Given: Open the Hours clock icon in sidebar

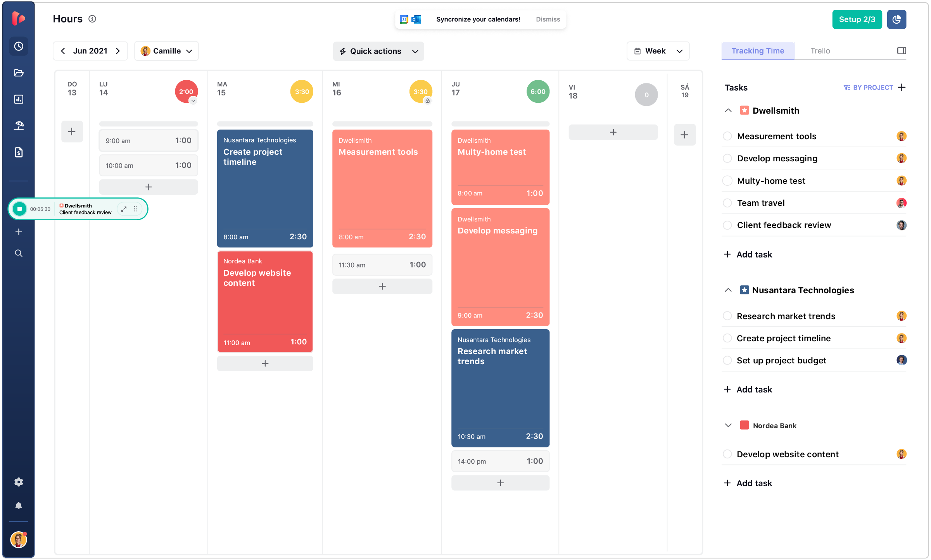Looking at the screenshot, I should (19, 47).
